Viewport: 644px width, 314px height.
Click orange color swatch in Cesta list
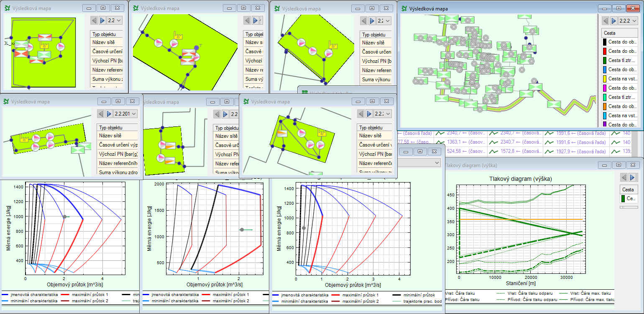(x=605, y=106)
